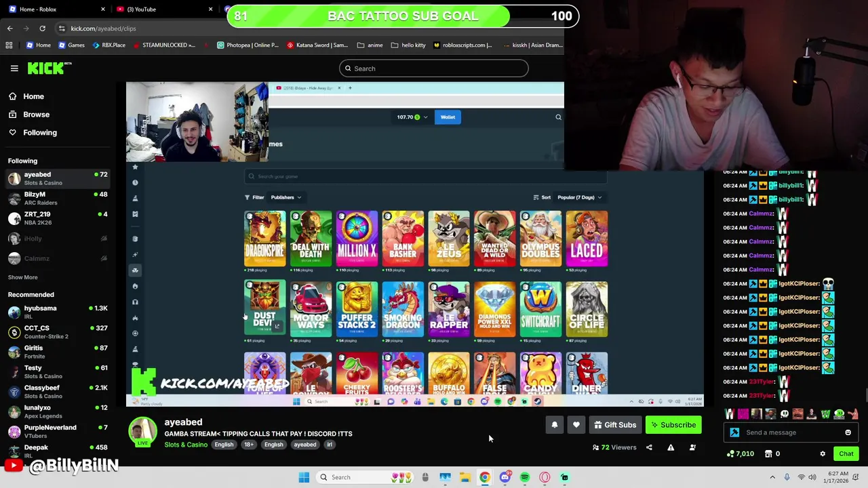Click the Home icon in Kick sidebar
The height and width of the screenshot is (488, 868).
coord(12,97)
